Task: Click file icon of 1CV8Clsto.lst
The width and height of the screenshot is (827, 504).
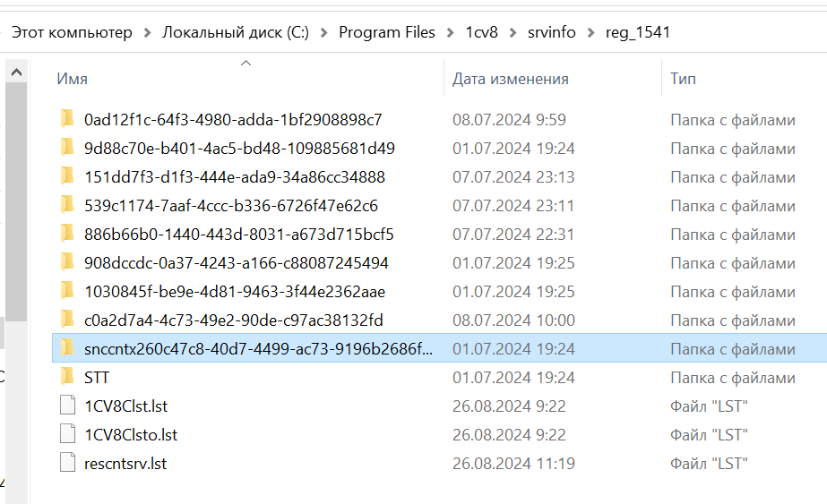Action: [x=67, y=434]
